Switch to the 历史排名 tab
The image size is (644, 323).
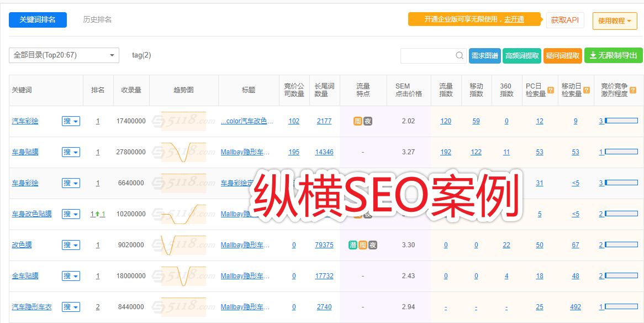(97, 20)
